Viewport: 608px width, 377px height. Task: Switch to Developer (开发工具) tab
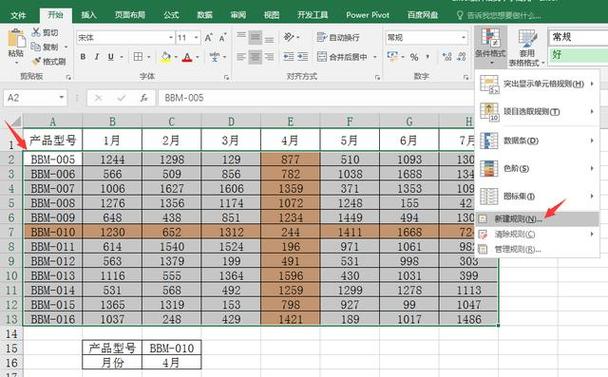coord(312,15)
